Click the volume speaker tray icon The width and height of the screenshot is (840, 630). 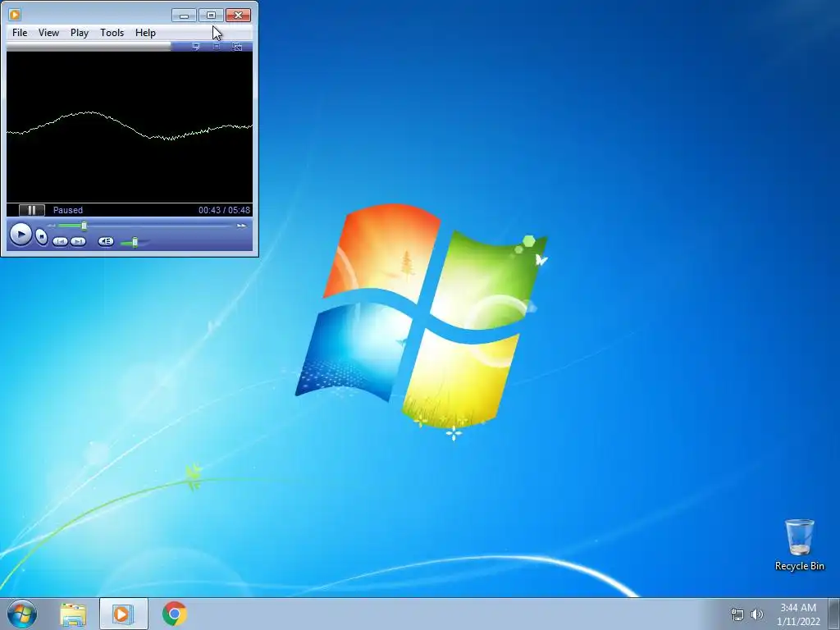[x=757, y=614]
